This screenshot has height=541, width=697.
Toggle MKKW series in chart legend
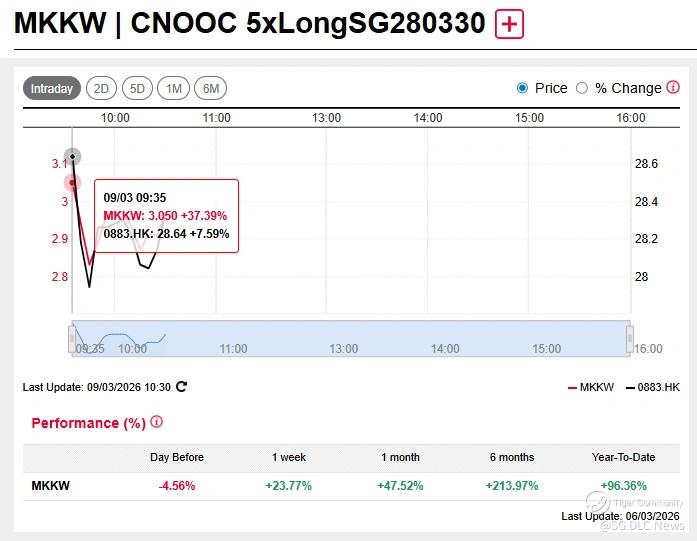pyautogui.click(x=591, y=387)
